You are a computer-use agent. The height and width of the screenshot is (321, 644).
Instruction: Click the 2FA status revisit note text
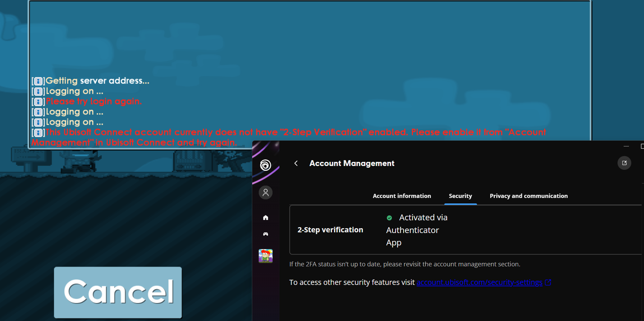point(405,264)
